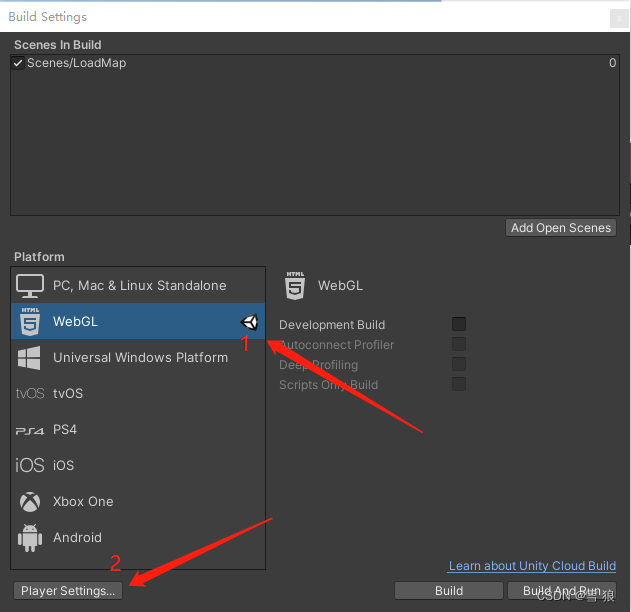Open Player Settings...
Viewport: 631px width, 612px height.
click(68, 591)
